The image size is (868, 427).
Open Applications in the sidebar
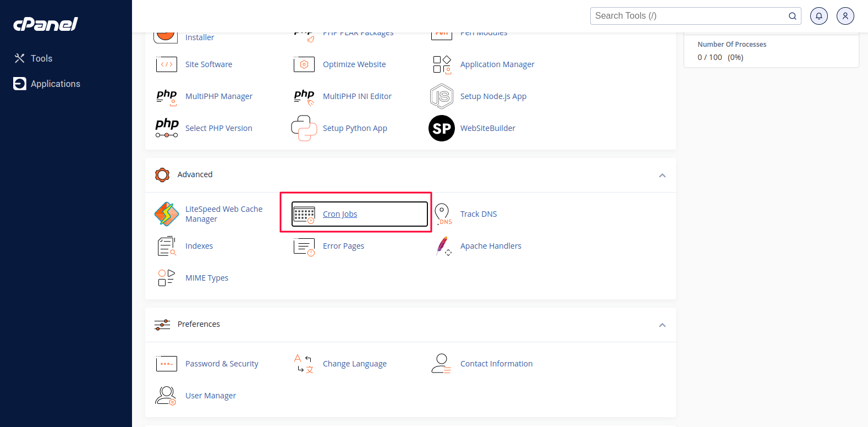[x=55, y=84]
